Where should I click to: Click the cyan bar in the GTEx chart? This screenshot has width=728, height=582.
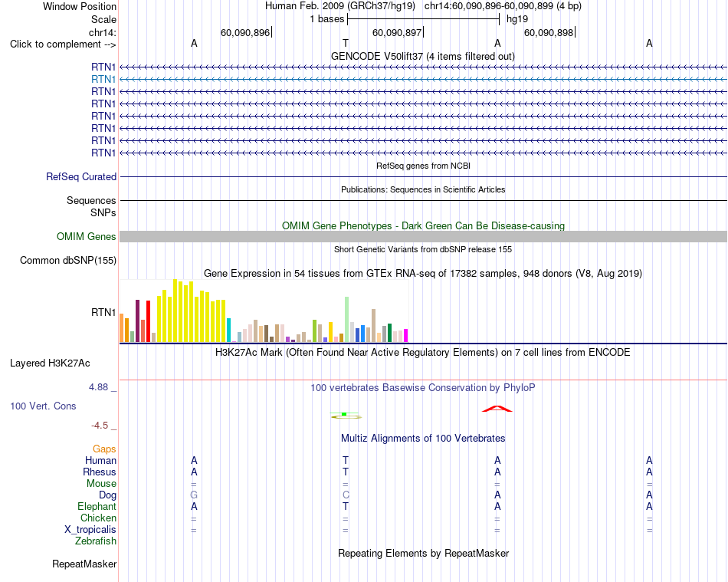tap(228, 330)
